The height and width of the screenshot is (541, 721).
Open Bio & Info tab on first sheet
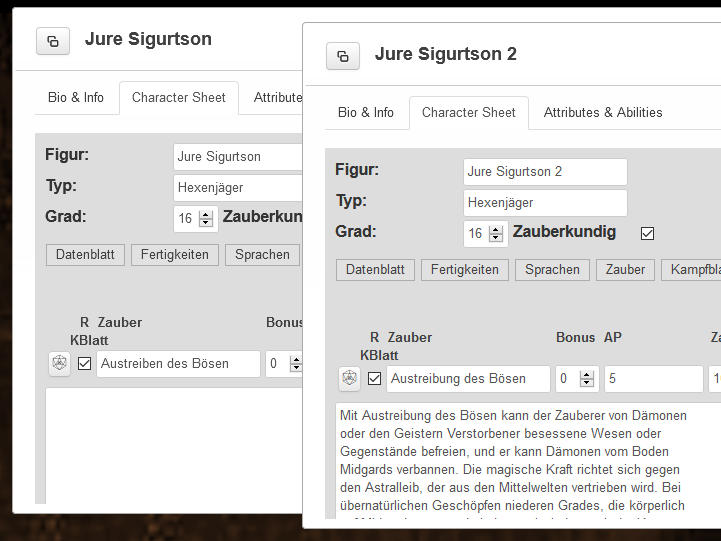coord(76,98)
